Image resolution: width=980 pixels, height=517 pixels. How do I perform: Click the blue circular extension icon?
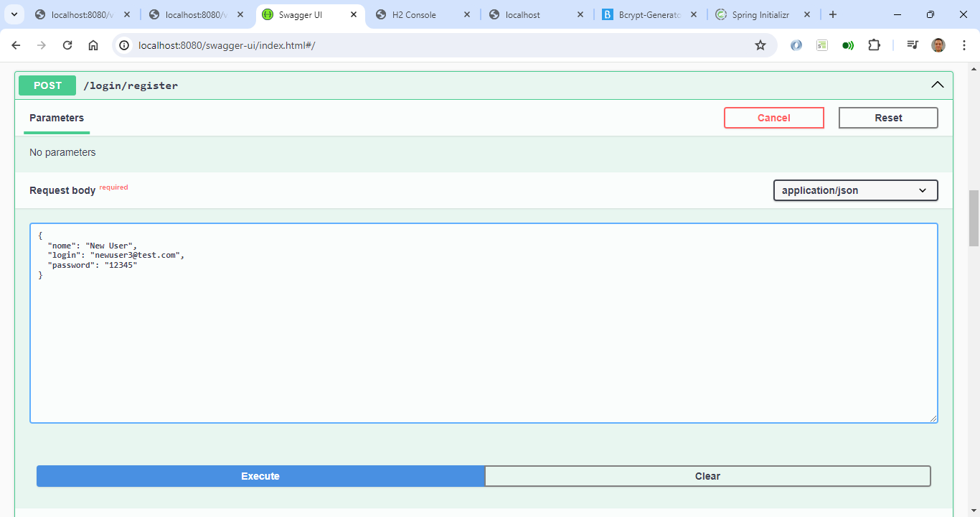click(x=796, y=45)
